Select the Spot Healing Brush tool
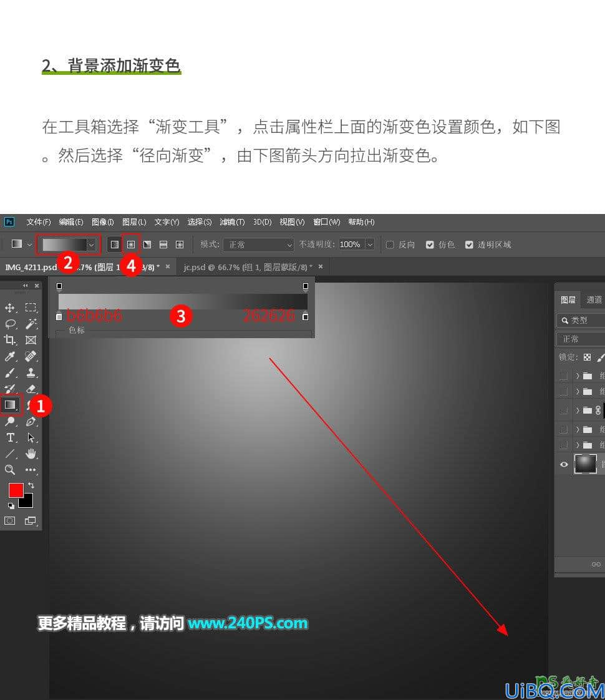605x700 pixels. (31, 356)
